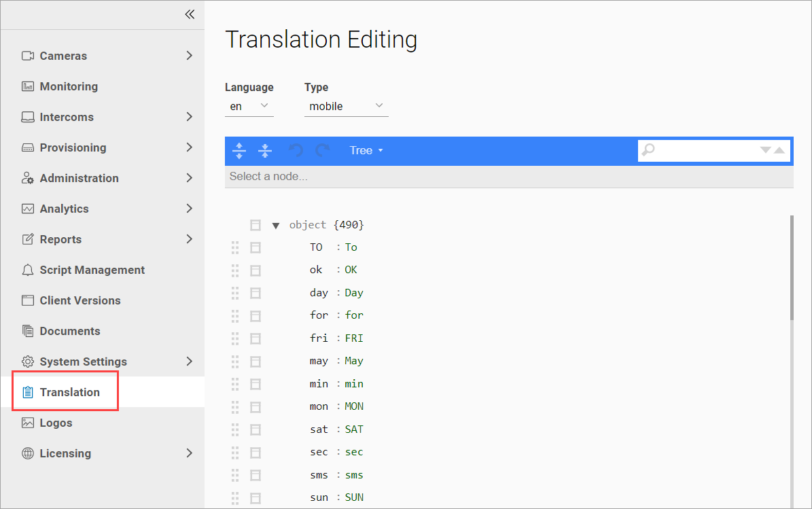Click the undo arrow in editor toolbar
This screenshot has height=509, width=812.
click(x=296, y=150)
